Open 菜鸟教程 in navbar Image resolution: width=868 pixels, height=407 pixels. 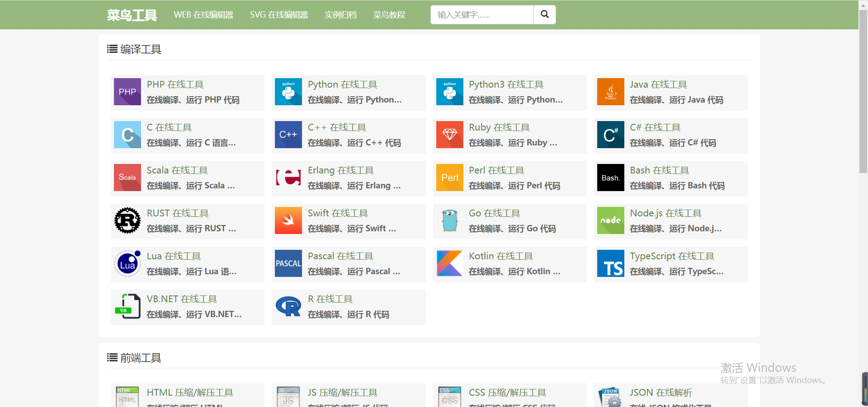pyautogui.click(x=389, y=15)
